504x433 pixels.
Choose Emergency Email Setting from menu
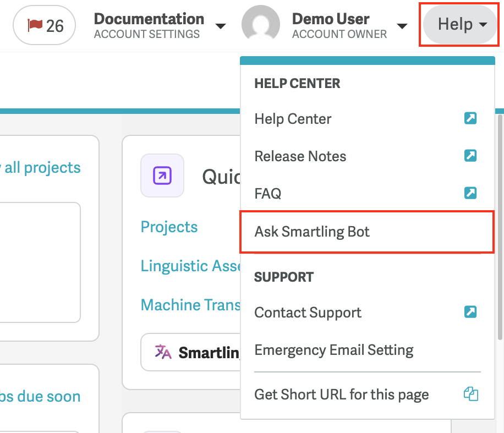(x=334, y=350)
